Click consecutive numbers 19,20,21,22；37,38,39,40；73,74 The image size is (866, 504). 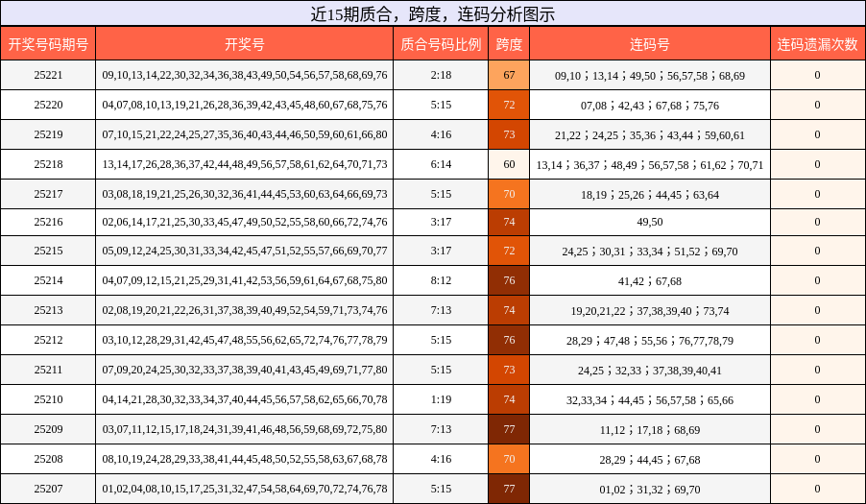point(650,311)
